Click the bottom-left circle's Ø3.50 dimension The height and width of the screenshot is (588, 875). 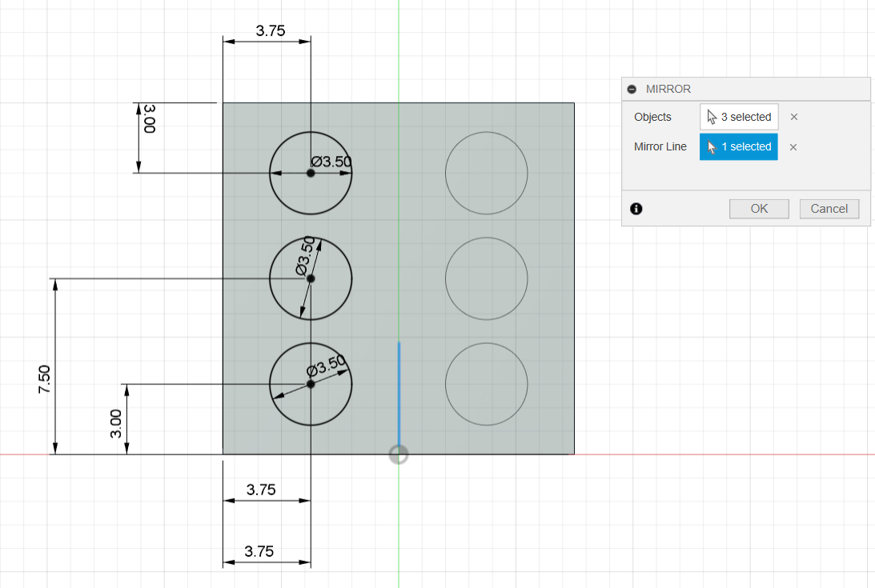point(327,366)
